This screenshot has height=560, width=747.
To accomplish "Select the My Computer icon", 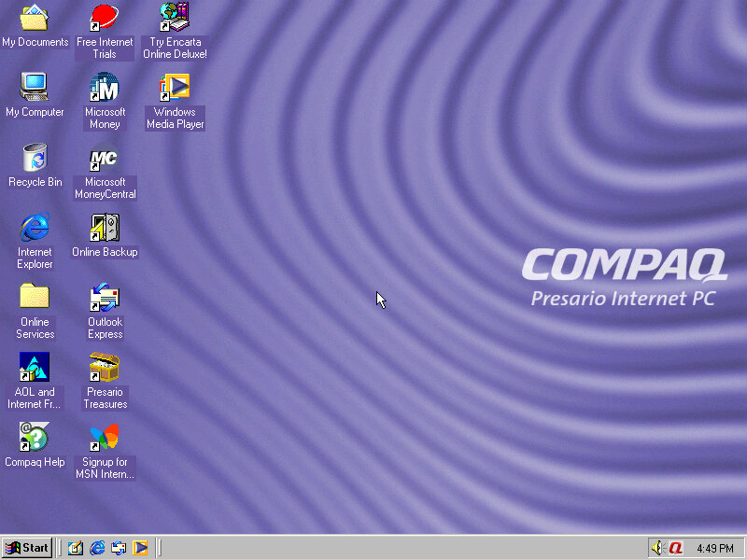I will [x=35, y=88].
